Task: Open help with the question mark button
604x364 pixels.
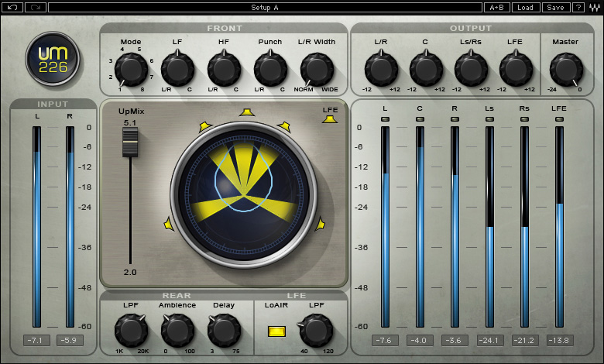Action: (x=578, y=7)
